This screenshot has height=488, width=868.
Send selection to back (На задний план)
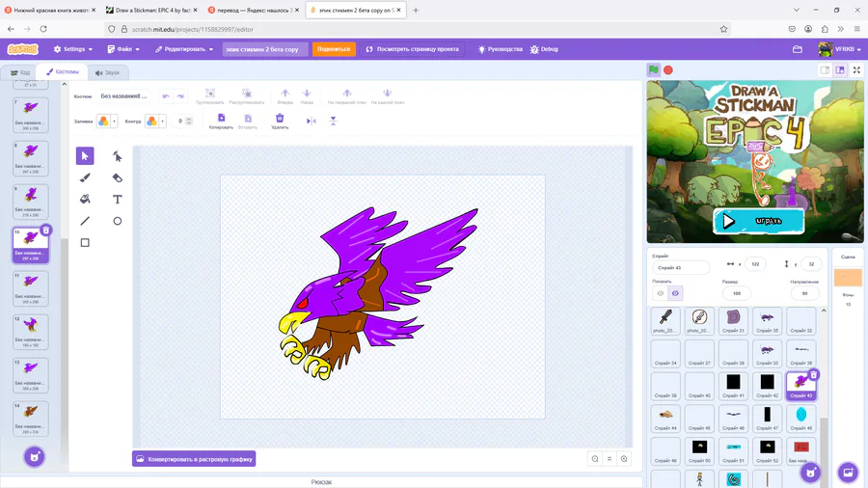click(x=388, y=93)
